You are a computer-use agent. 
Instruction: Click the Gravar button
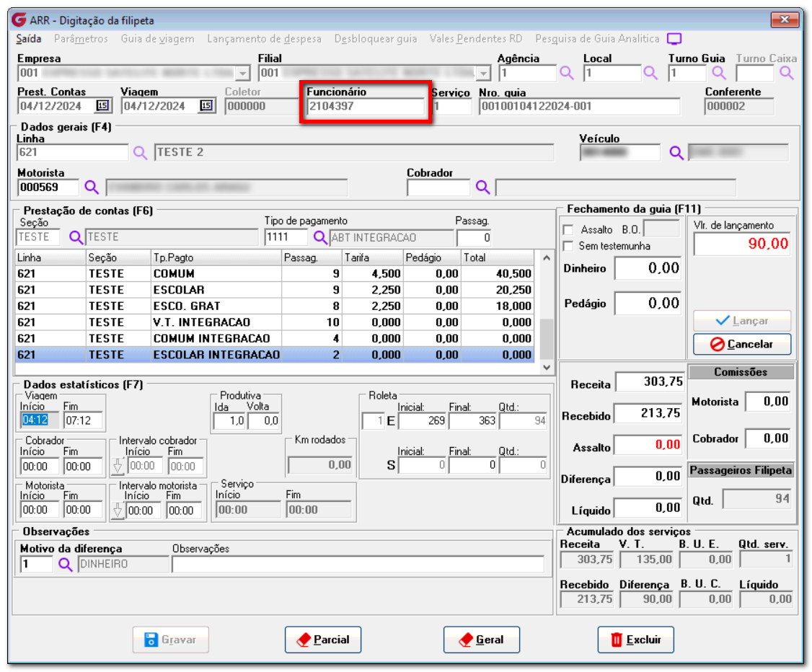(171, 640)
